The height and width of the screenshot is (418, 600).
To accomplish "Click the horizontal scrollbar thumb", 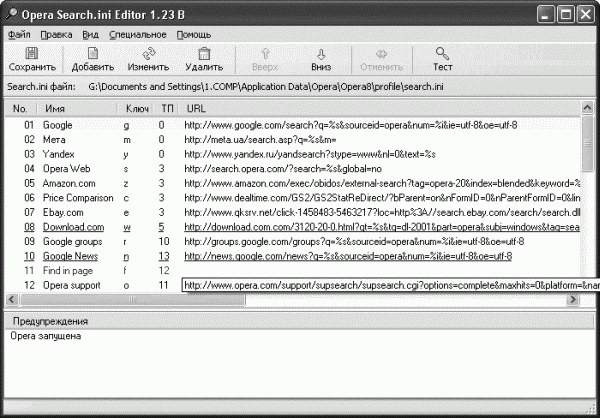I will click(x=132, y=299).
